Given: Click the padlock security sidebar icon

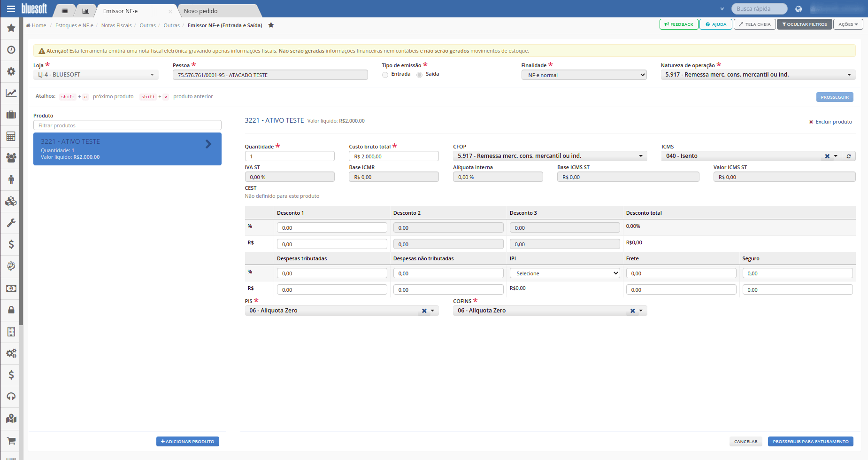Looking at the screenshot, I should tap(11, 310).
